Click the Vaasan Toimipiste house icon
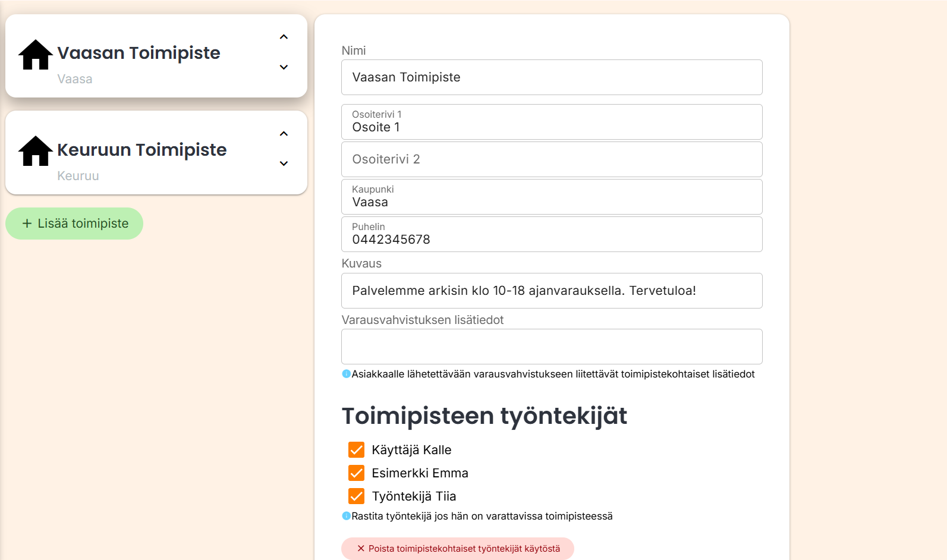Screen dimensions: 947x560 pos(36,55)
